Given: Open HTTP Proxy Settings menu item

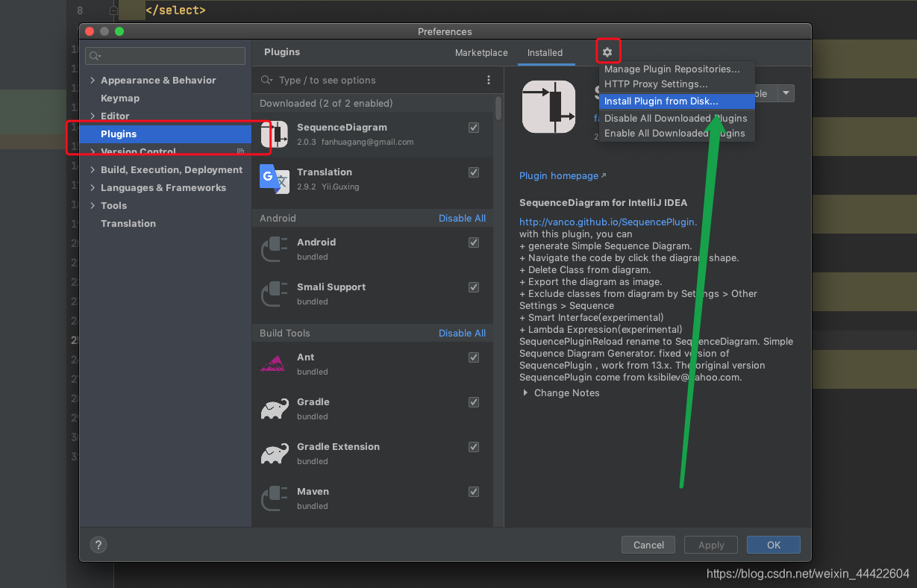Looking at the screenshot, I should click(677, 84).
